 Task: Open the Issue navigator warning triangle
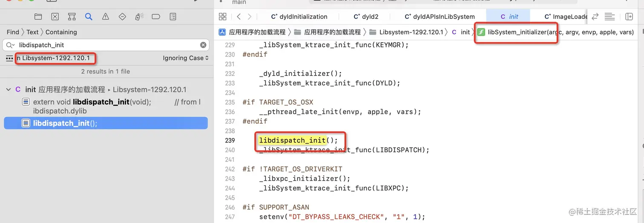click(x=105, y=17)
